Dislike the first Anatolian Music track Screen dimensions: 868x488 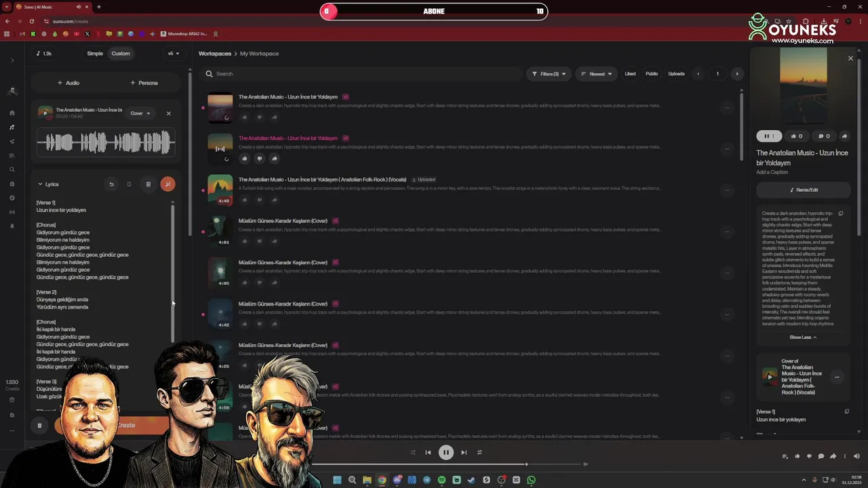(260, 117)
